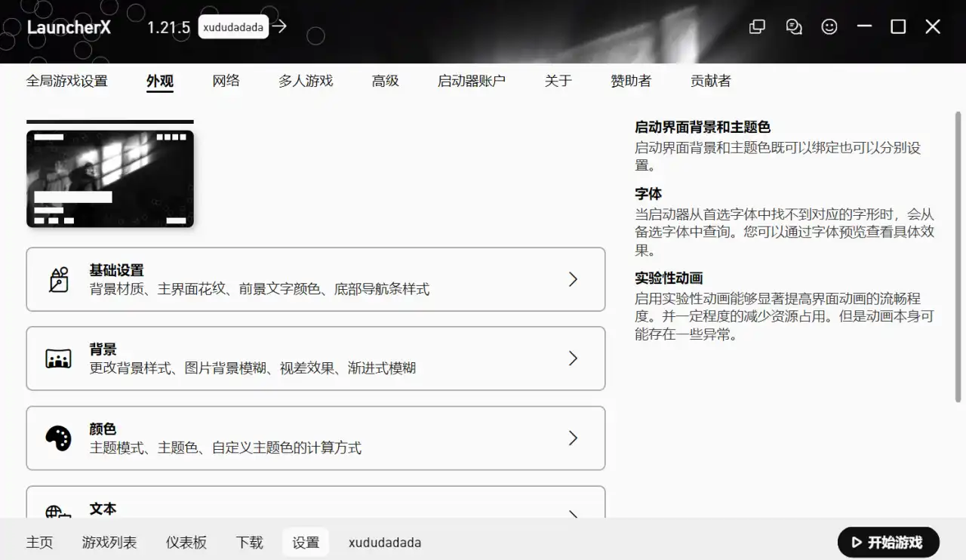Click the 文本 globe icon
966x560 pixels.
click(x=59, y=512)
